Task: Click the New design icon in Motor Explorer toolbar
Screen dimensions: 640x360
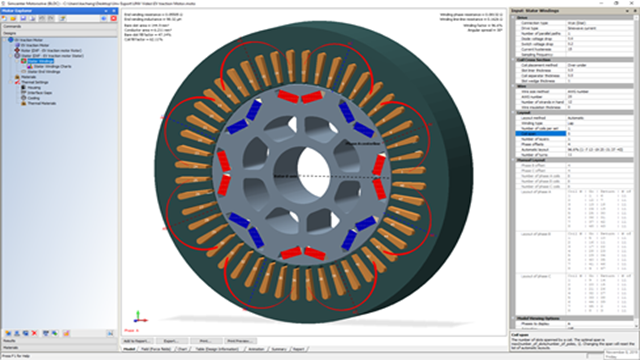Action: (4, 18)
